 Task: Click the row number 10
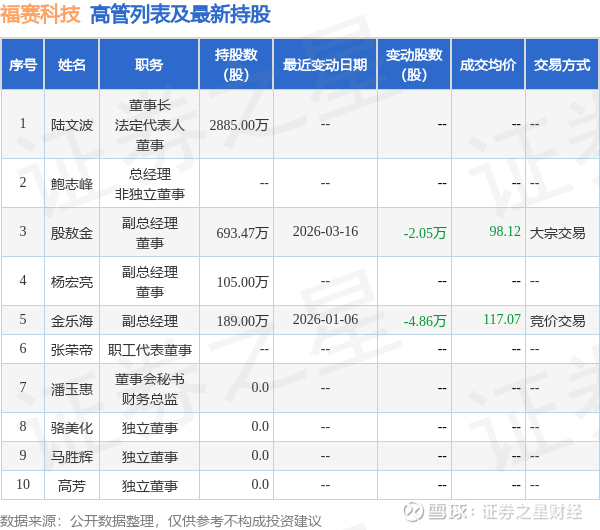point(23,484)
